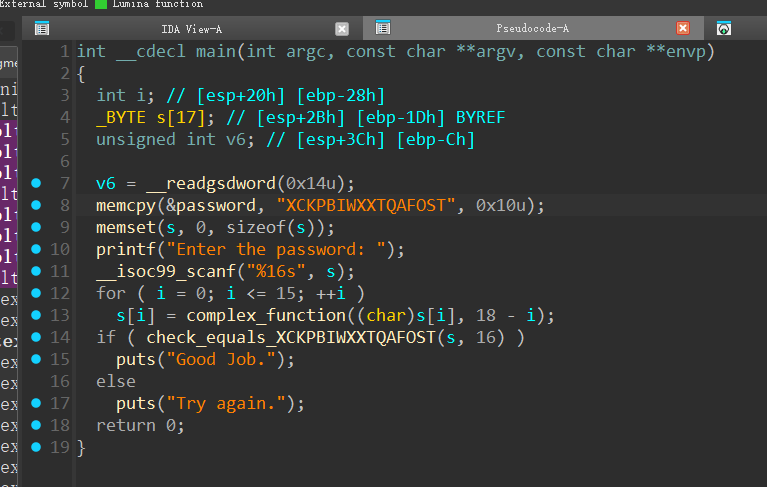The width and height of the screenshot is (767, 487).
Task: Toggle breakpoint dot on line 12
Action: (36, 293)
